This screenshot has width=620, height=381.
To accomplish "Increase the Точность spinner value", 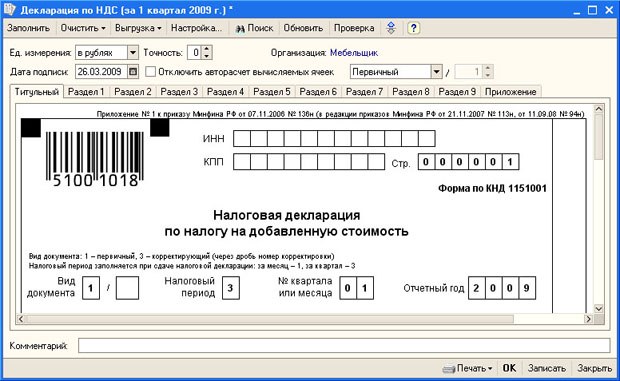I will tap(207, 49).
